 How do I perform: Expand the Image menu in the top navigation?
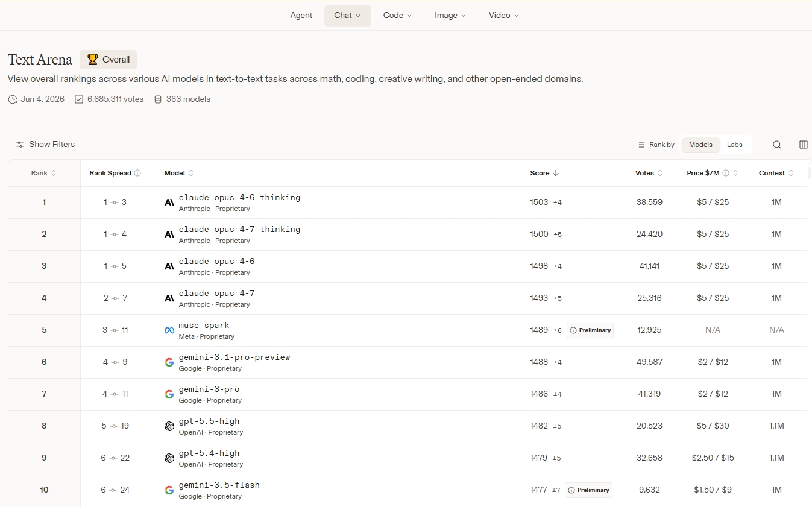click(450, 16)
